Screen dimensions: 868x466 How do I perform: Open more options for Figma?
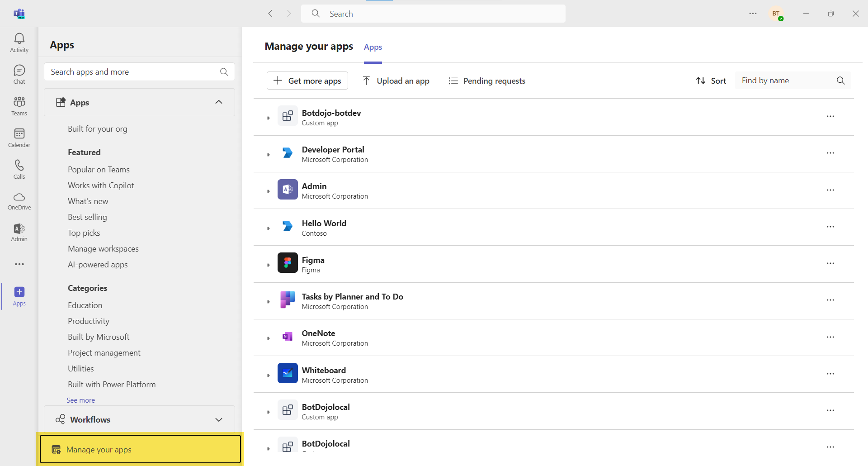(830, 264)
